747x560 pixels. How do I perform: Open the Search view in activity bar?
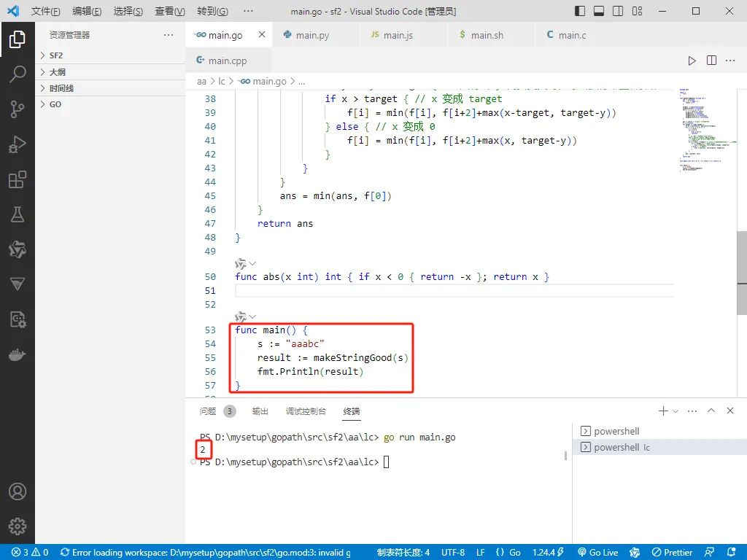(18, 74)
